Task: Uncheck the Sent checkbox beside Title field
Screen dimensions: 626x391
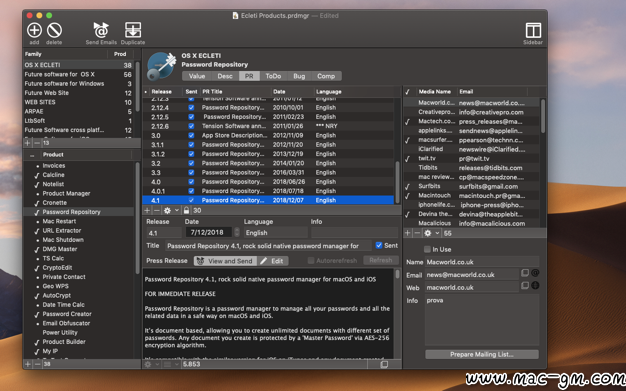Action: point(379,245)
